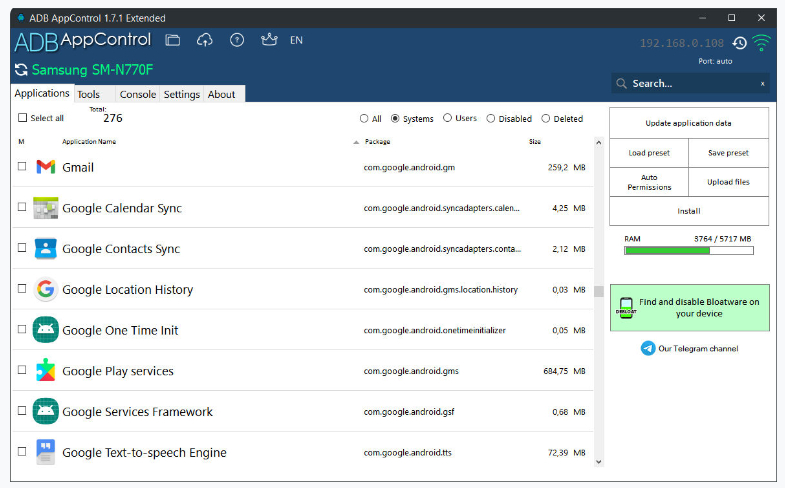Click the crown Extended version icon
The height and width of the screenshot is (488, 785).
268,40
